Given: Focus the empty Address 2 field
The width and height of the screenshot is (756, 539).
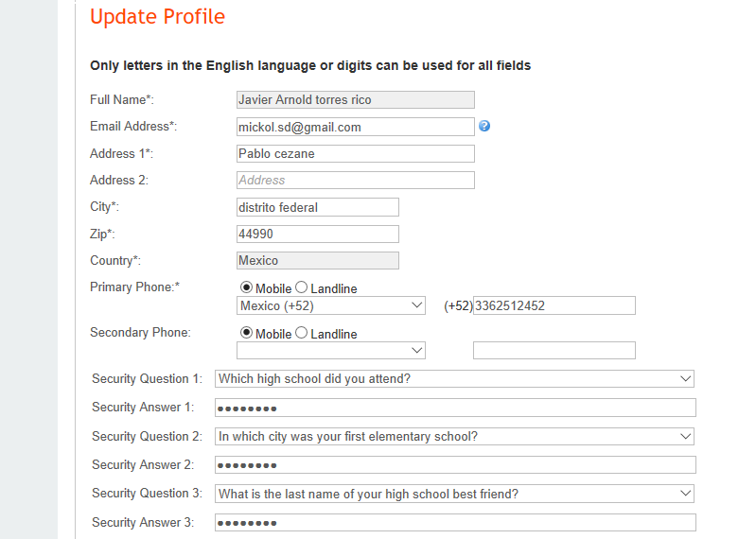Looking at the screenshot, I should (x=355, y=180).
